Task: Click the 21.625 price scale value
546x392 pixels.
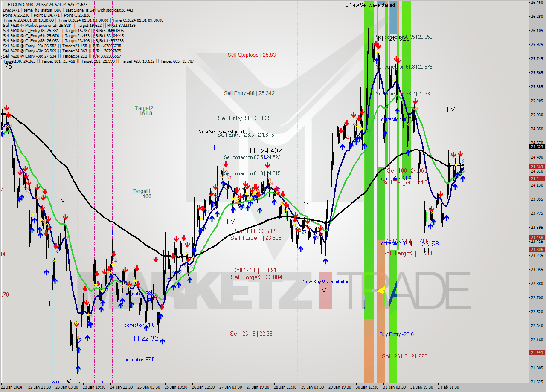Action: pos(537,382)
